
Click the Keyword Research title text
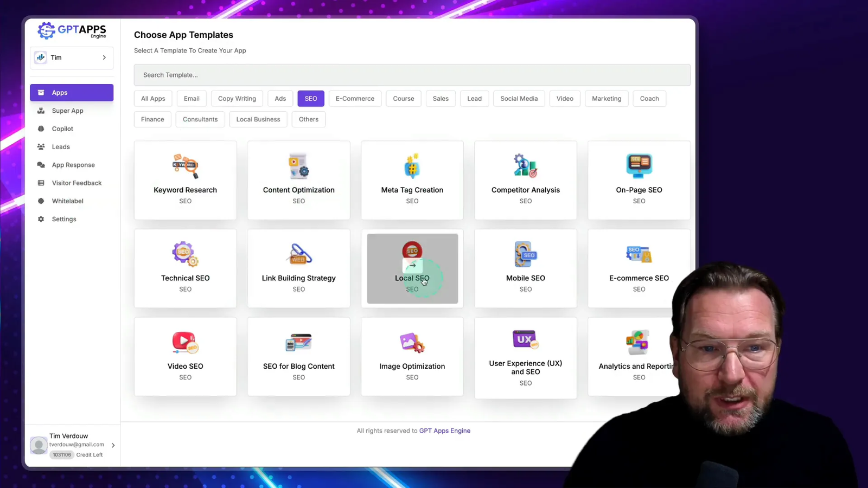coord(185,190)
